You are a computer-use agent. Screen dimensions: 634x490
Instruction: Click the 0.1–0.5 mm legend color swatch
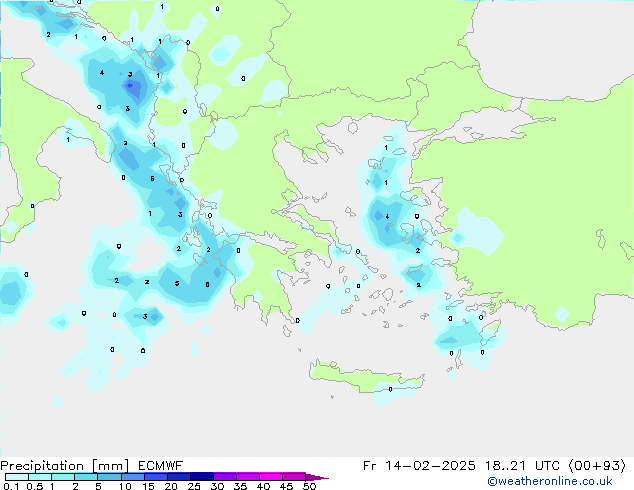click(x=17, y=477)
